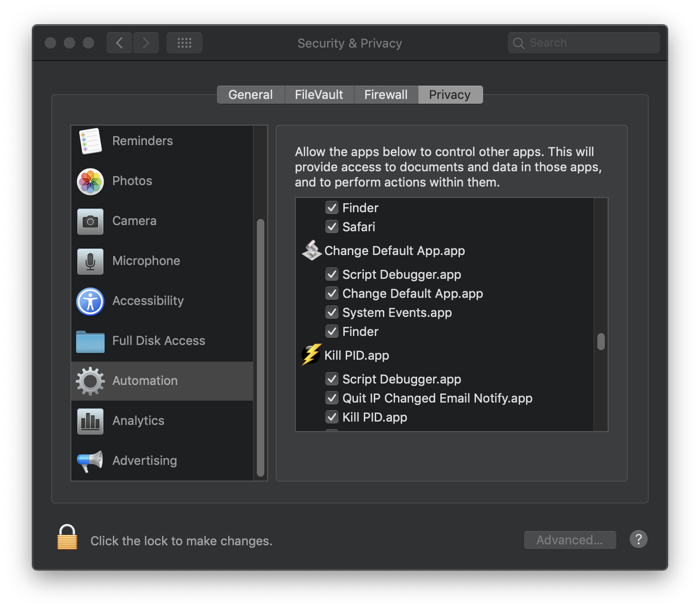Toggle the Change Default App.app checkbox
700x610 pixels.
(332, 293)
